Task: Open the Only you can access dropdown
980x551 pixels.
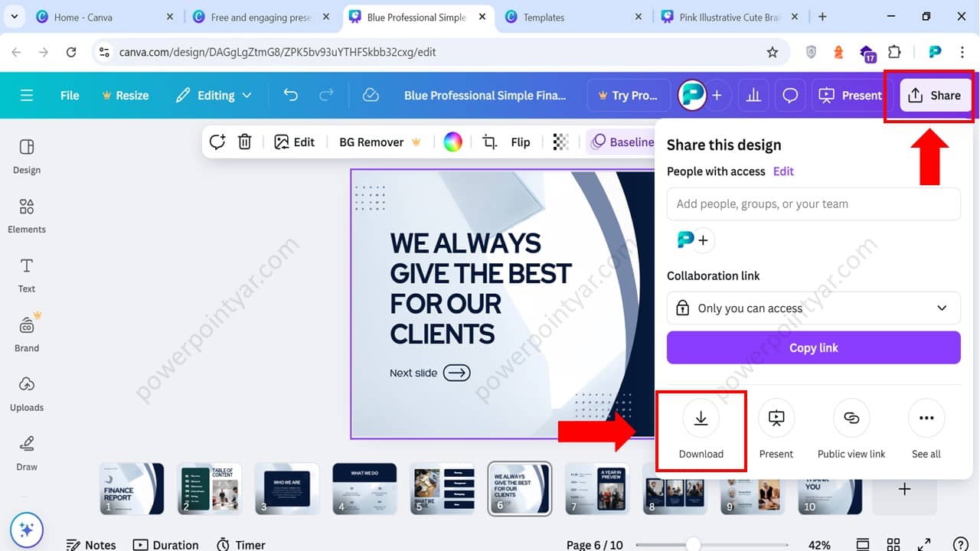Action: point(814,308)
